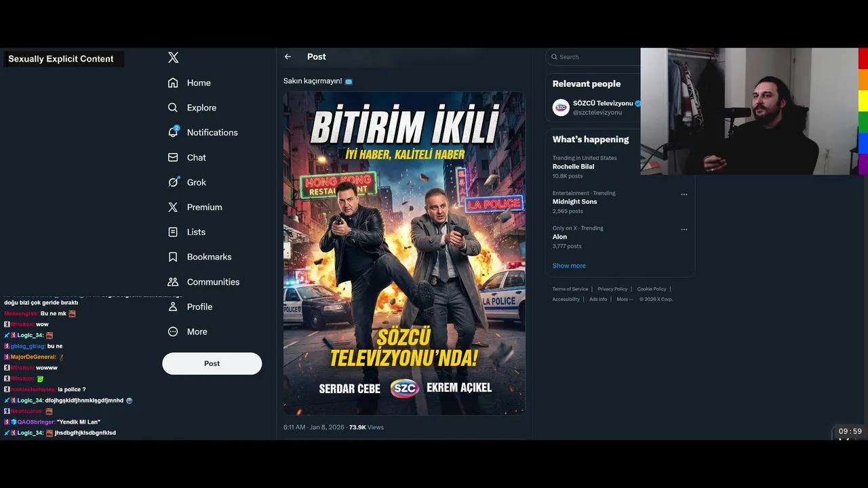Click the 'la police ?' chat message
The width and height of the screenshot is (868, 488).
tap(72, 390)
